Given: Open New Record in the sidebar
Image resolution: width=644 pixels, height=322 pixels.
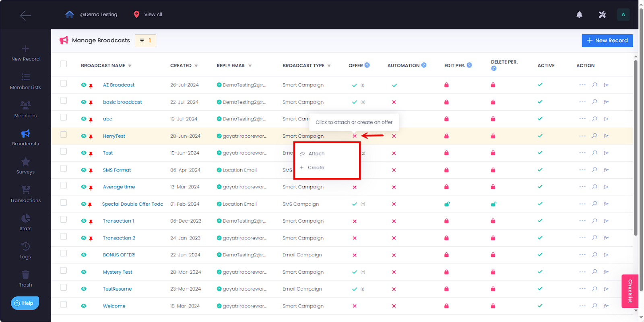Looking at the screenshot, I should click(x=25, y=53).
